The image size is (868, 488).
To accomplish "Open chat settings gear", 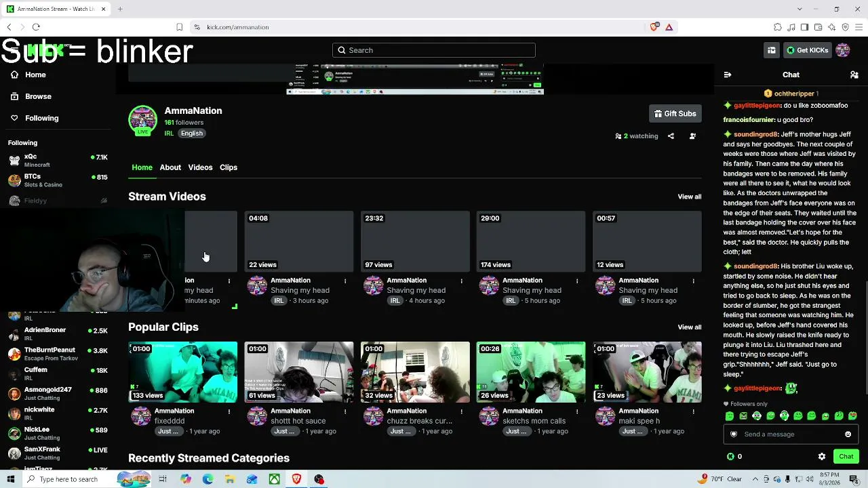I will tap(822, 457).
